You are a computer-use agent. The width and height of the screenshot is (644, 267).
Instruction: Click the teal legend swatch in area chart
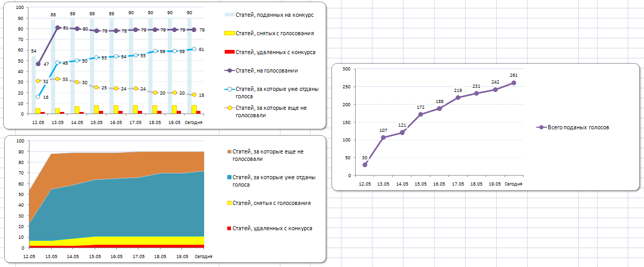click(228, 177)
